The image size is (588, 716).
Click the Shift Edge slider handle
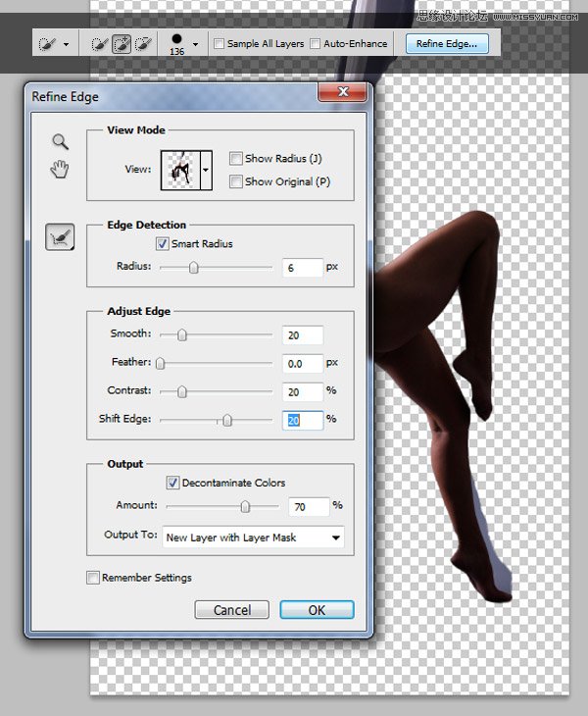click(x=227, y=420)
